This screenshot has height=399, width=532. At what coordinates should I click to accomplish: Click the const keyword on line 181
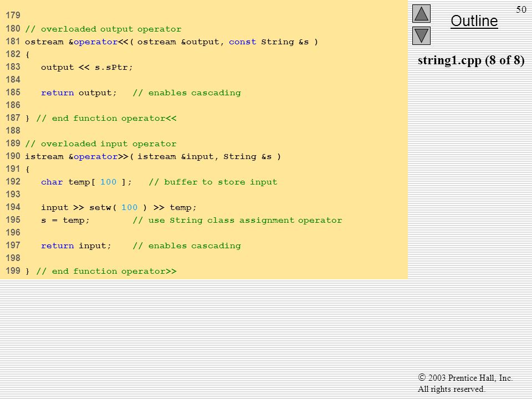coord(242,42)
